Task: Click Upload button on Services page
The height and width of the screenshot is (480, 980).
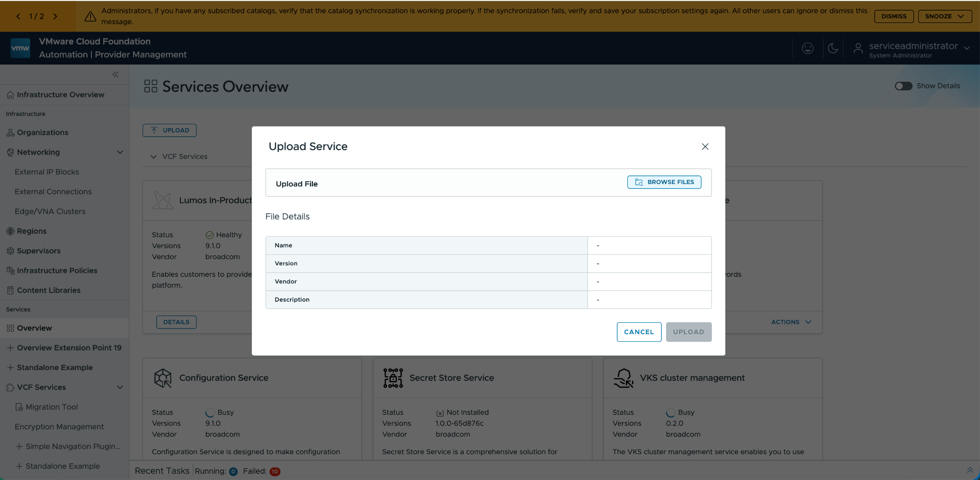Action: point(169,131)
